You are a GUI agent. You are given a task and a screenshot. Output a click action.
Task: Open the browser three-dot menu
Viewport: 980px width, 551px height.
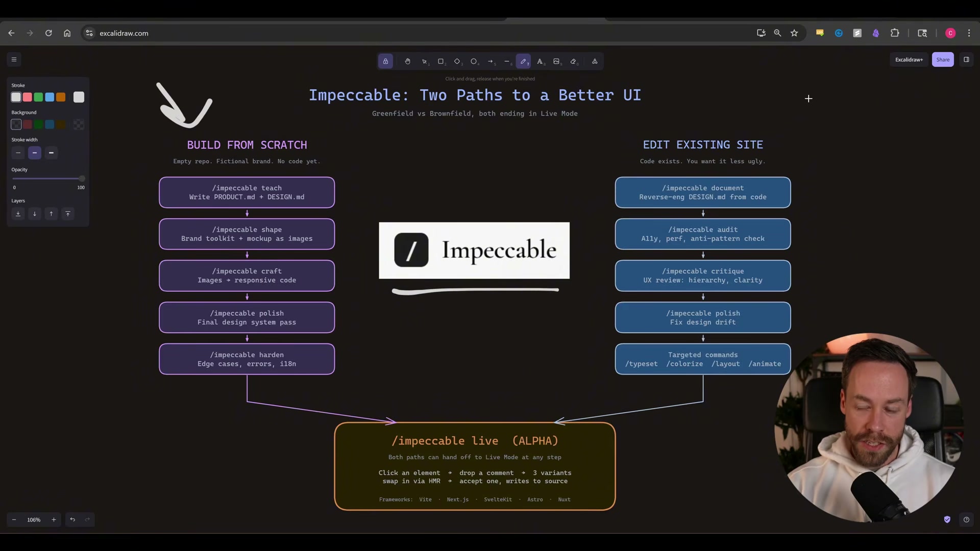click(x=969, y=33)
